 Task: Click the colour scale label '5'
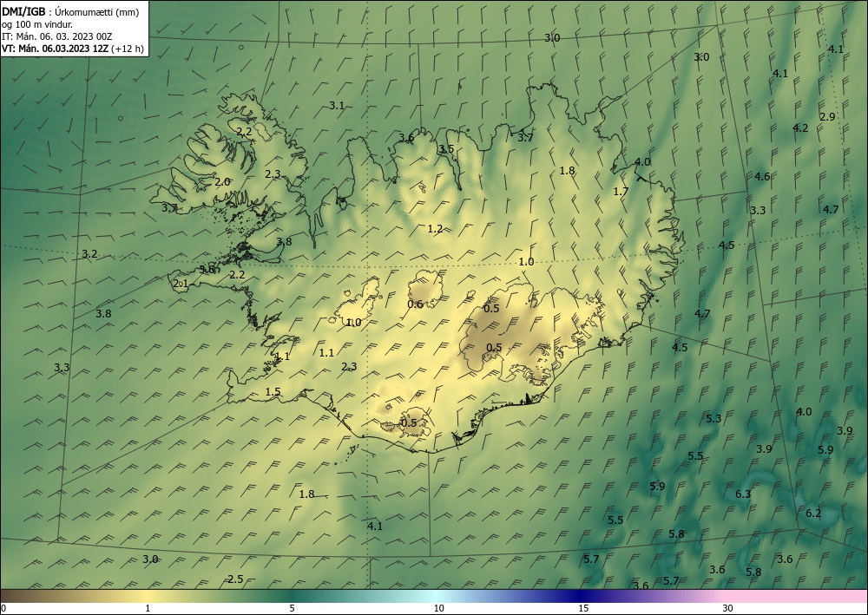pyautogui.click(x=292, y=608)
